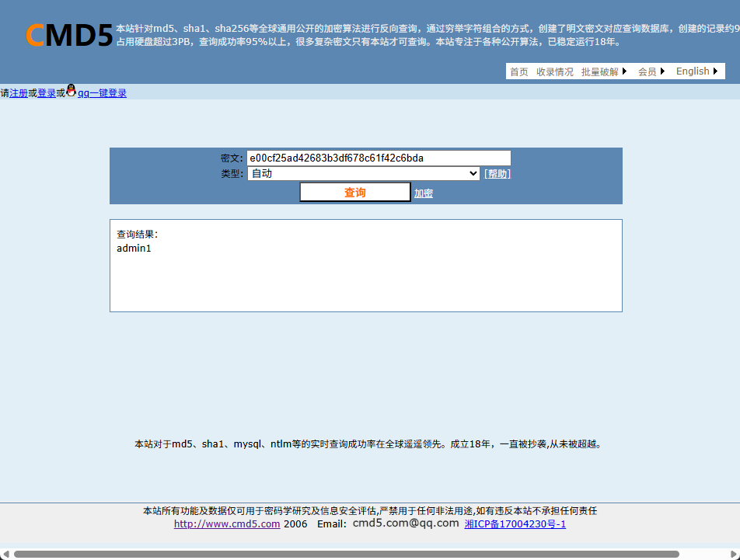
Task: Click the QQ penguin icon
Action: click(x=71, y=90)
